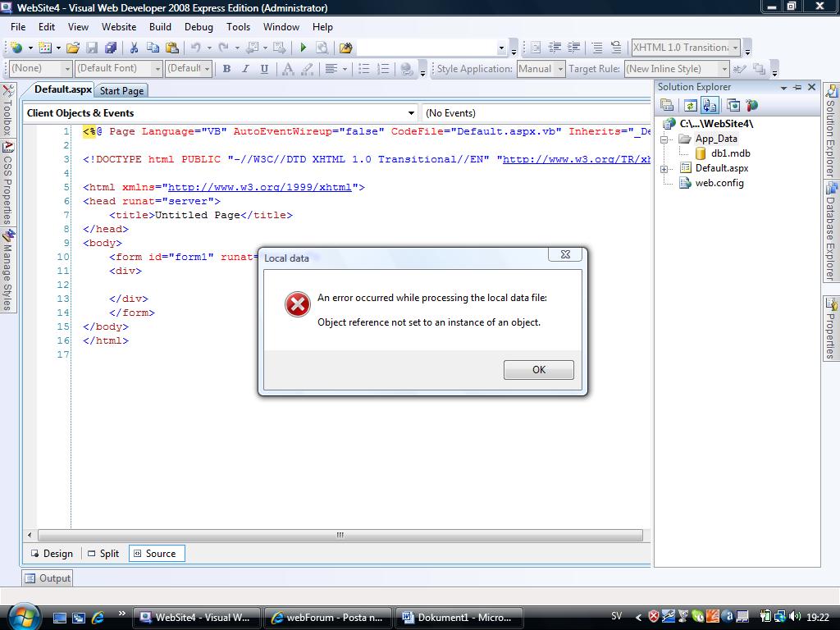Click the Comment Out selected lines icon
The image size is (840, 630).
click(x=597, y=48)
